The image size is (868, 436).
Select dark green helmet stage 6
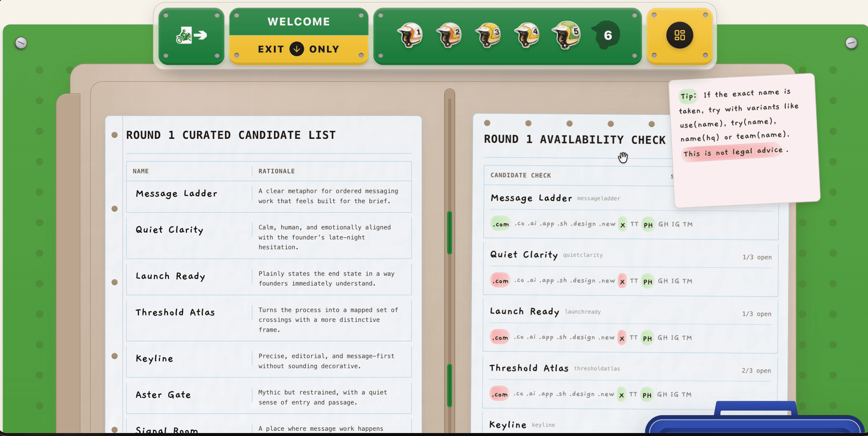coord(607,35)
